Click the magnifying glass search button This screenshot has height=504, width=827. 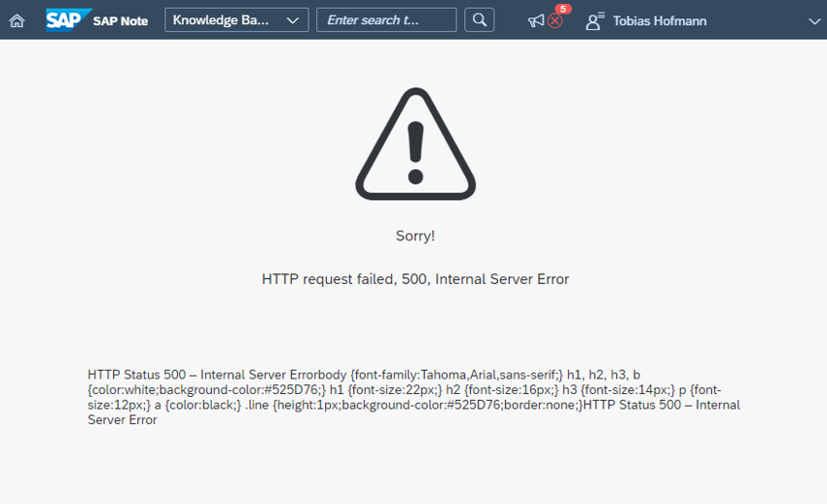click(480, 20)
